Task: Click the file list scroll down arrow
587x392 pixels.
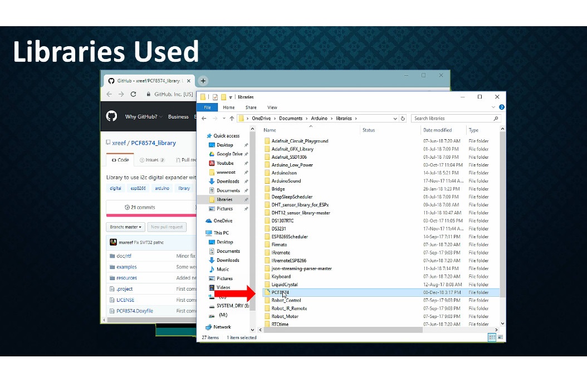Action: point(502,324)
